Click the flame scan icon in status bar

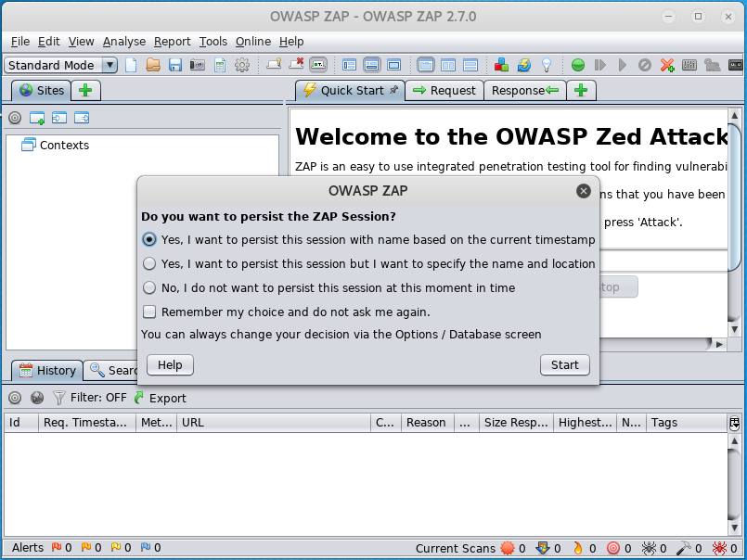click(x=578, y=548)
